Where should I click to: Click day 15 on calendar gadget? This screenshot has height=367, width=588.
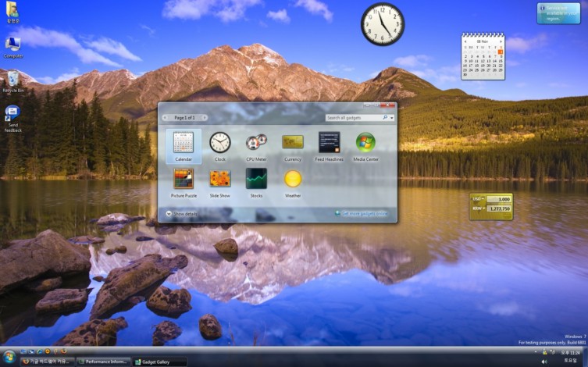pyautogui.click(x=501, y=61)
